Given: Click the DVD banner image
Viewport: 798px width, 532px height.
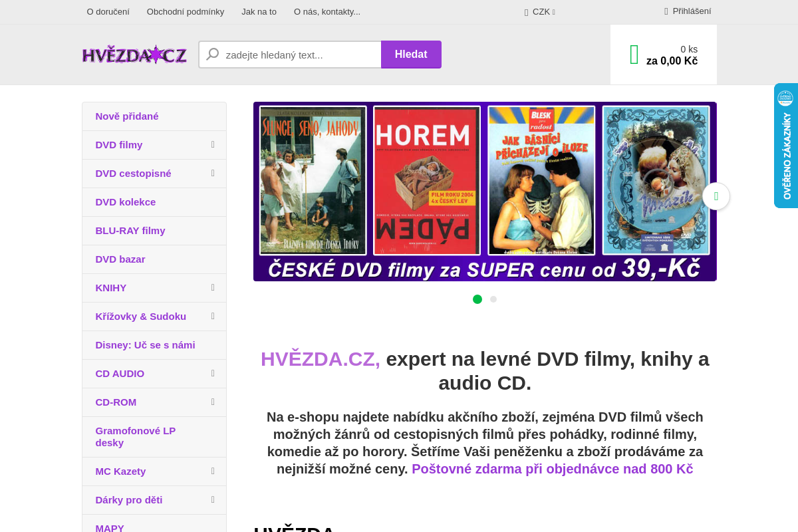Looking at the screenshot, I should pos(484,192).
